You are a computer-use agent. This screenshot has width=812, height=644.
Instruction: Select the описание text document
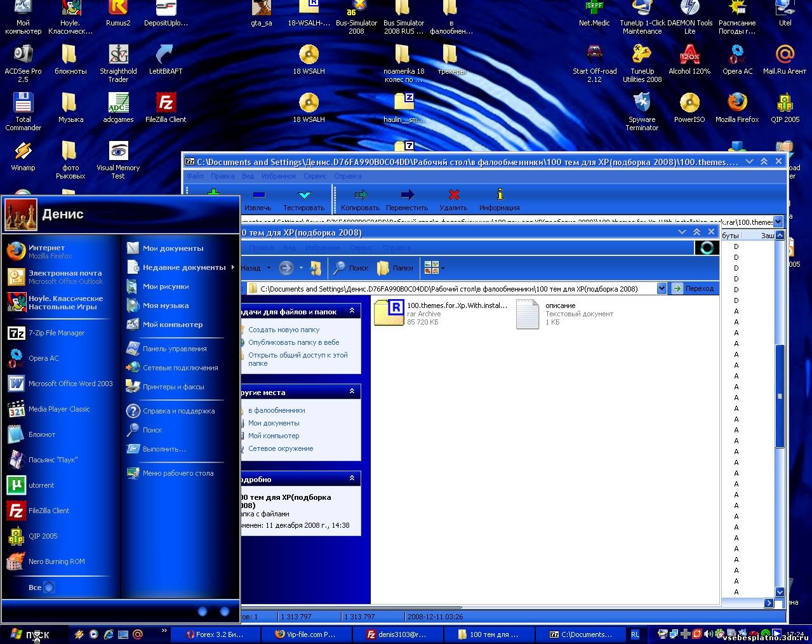click(564, 314)
